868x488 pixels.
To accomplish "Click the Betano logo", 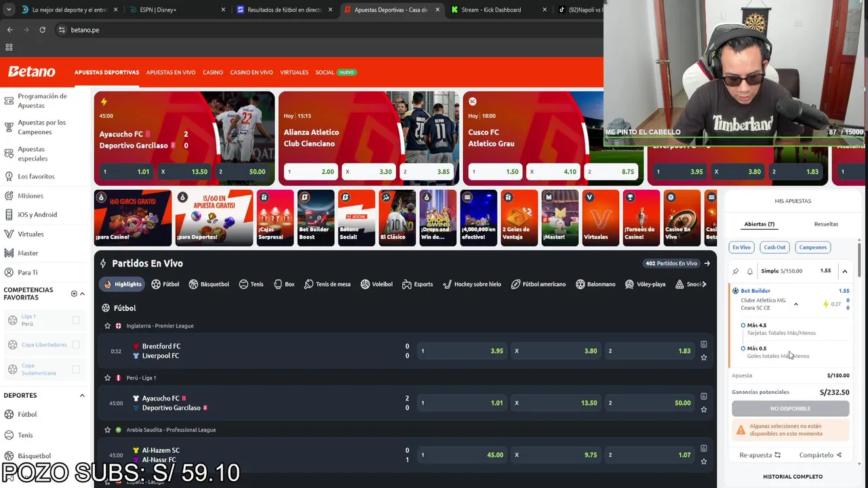I will [31, 72].
